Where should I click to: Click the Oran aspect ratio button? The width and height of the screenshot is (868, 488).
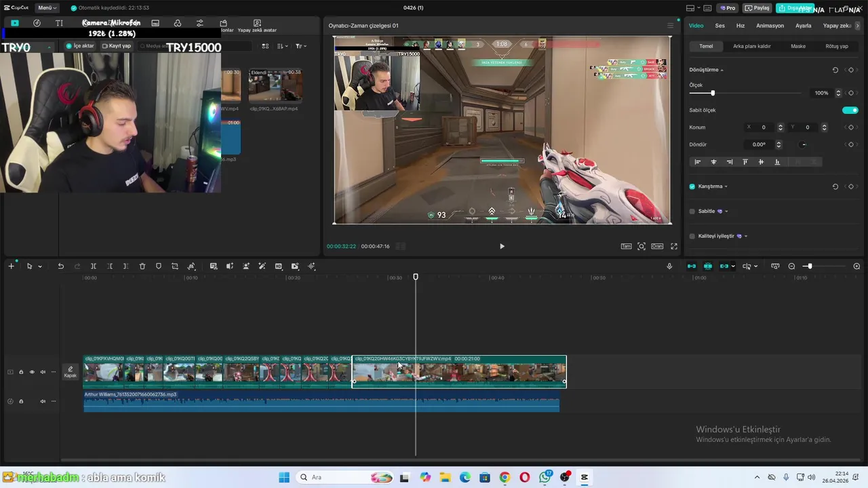pyautogui.click(x=657, y=246)
